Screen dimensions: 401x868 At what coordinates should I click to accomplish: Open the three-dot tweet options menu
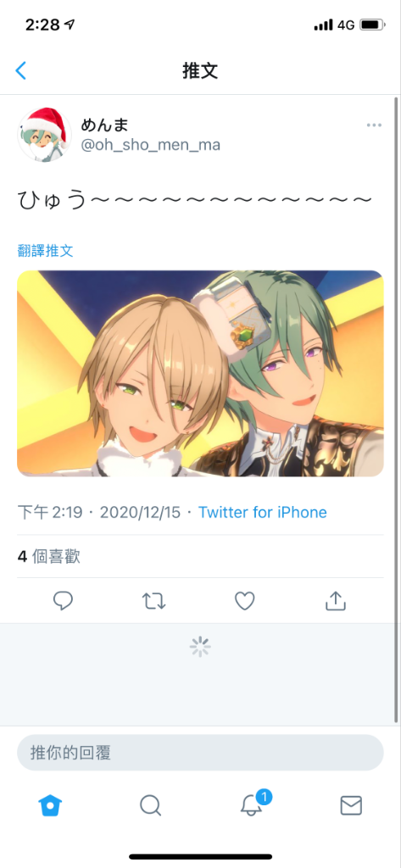[374, 125]
